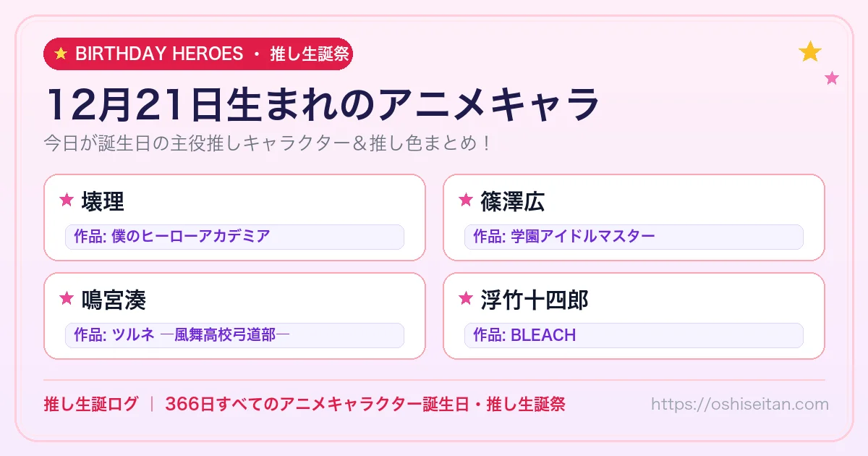Viewport: 868px width, 456px height.
Task: Select the 学園アイドルマスター work tag
Action: [634, 237]
